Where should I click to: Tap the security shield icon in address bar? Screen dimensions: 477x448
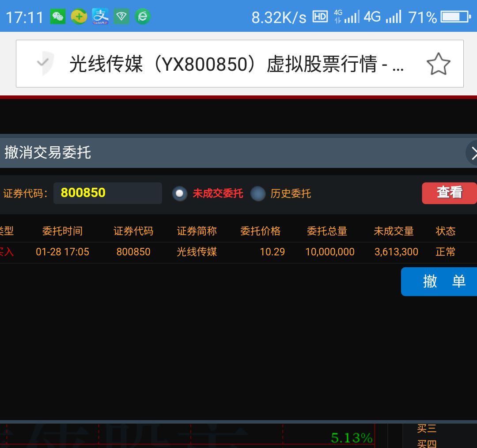[x=45, y=63]
